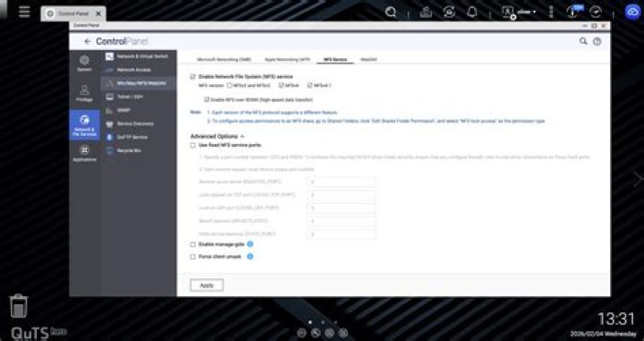Open the user account dropdown arrow

click(x=534, y=13)
